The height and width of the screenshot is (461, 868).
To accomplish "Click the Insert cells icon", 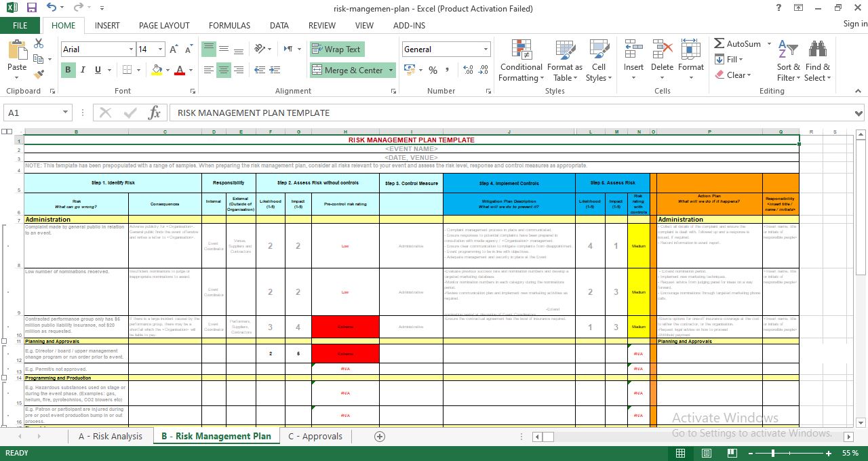I will [633, 49].
